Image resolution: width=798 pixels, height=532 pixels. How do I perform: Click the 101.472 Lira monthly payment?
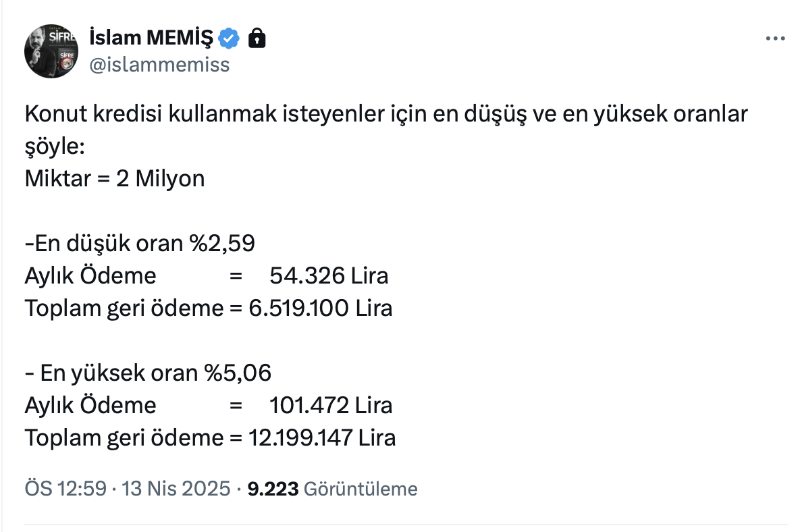coord(331,406)
